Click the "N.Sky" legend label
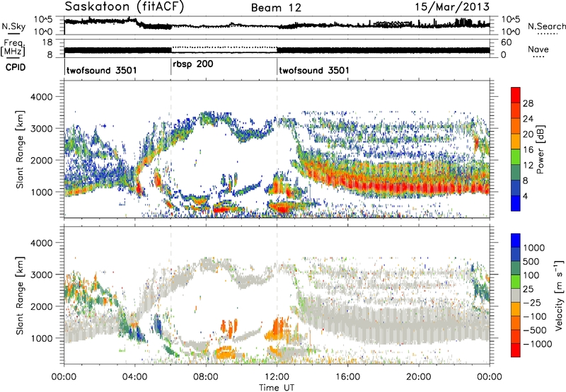Screen dimensions: 566x392 [13, 26]
